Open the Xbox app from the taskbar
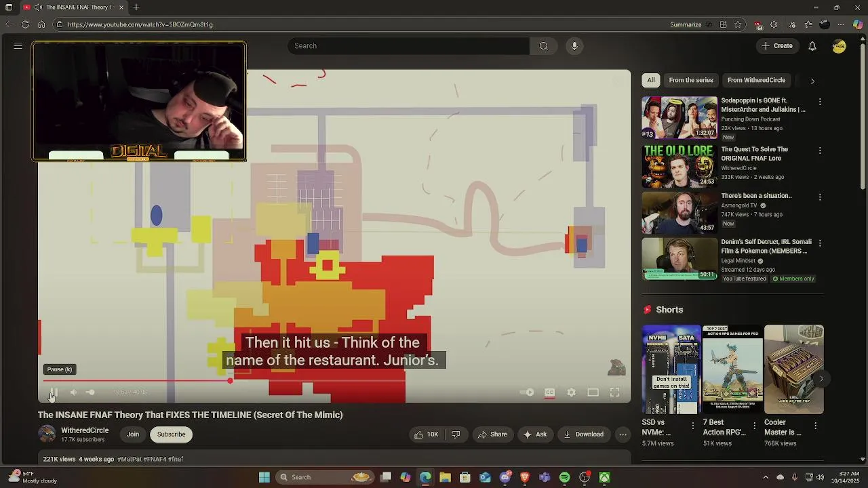The width and height of the screenshot is (868, 488). [604, 478]
